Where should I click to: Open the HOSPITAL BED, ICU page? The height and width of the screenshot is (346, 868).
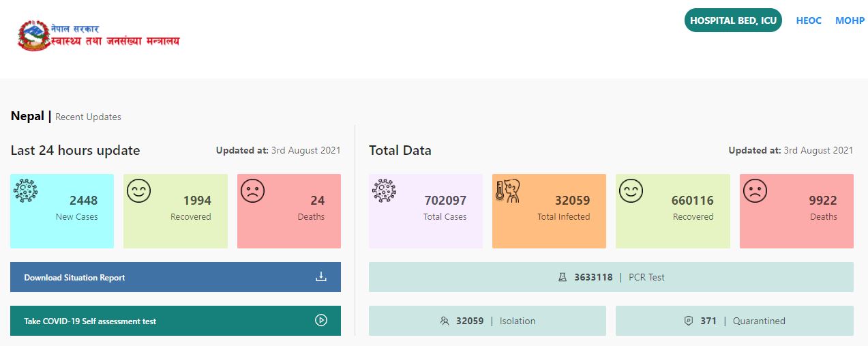click(733, 20)
